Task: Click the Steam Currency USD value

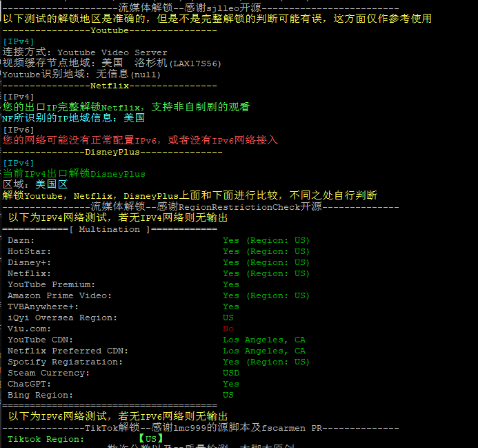Action: click(x=231, y=373)
